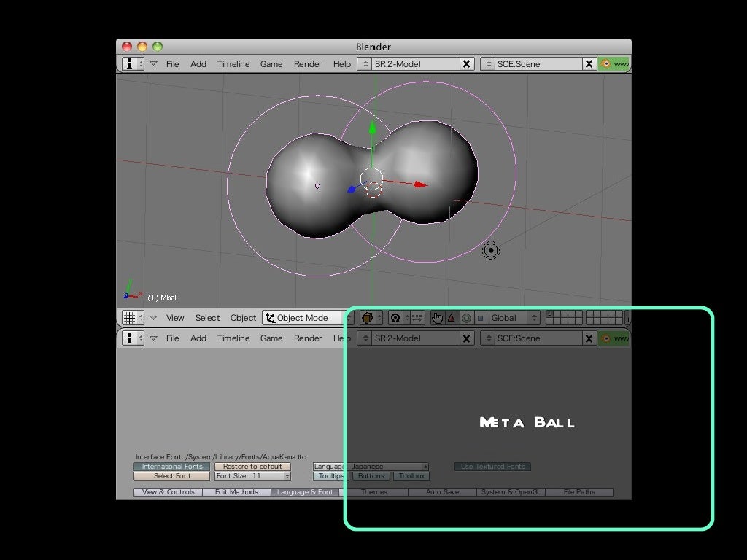This screenshot has width=747, height=560.
Task: Open Game menu in the top header
Action: [x=271, y=64]
